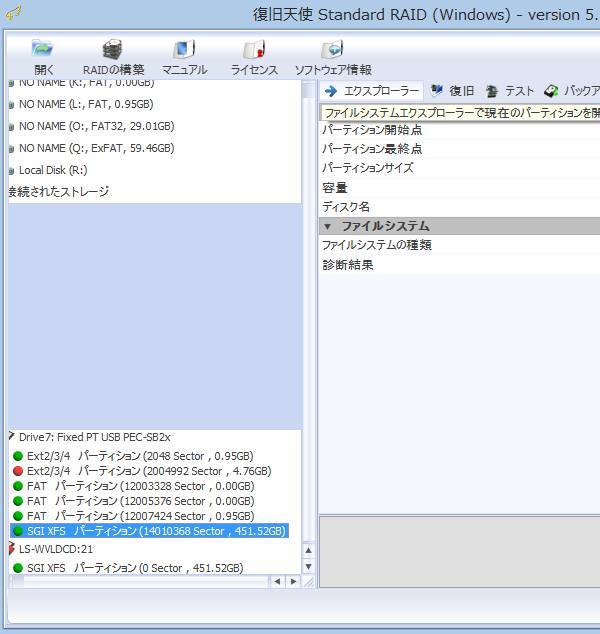This screenshot has width=600, height=634.
Task: Switch to the 復旧 recovery tab
Action: (x=453, y=91)
